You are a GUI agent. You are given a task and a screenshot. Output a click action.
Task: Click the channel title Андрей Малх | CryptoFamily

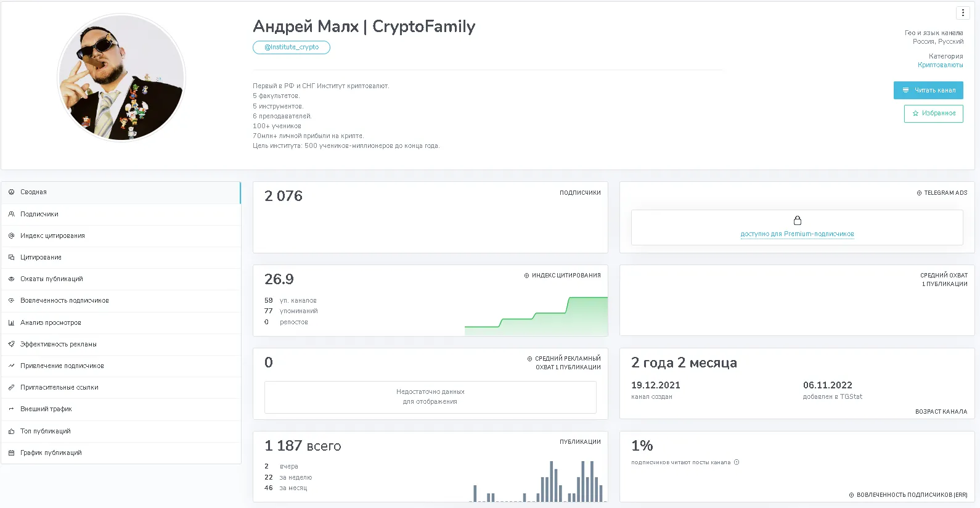[x=364, y=27]
